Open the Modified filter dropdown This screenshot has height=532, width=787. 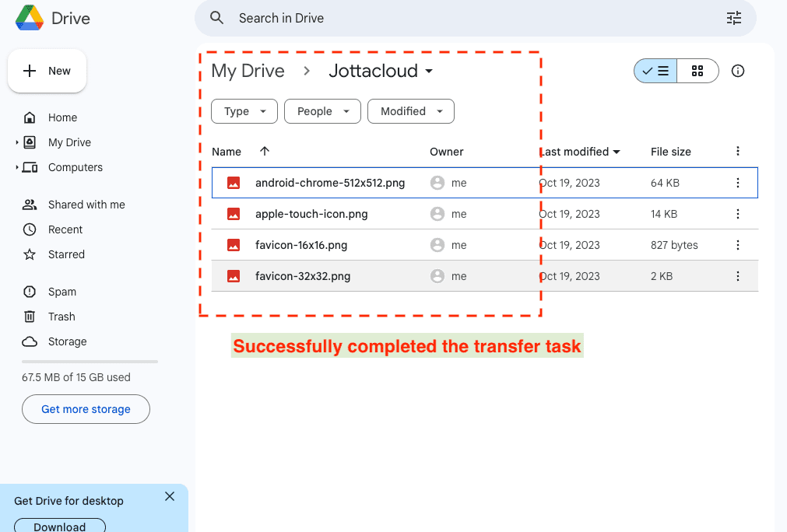point(410,111)
